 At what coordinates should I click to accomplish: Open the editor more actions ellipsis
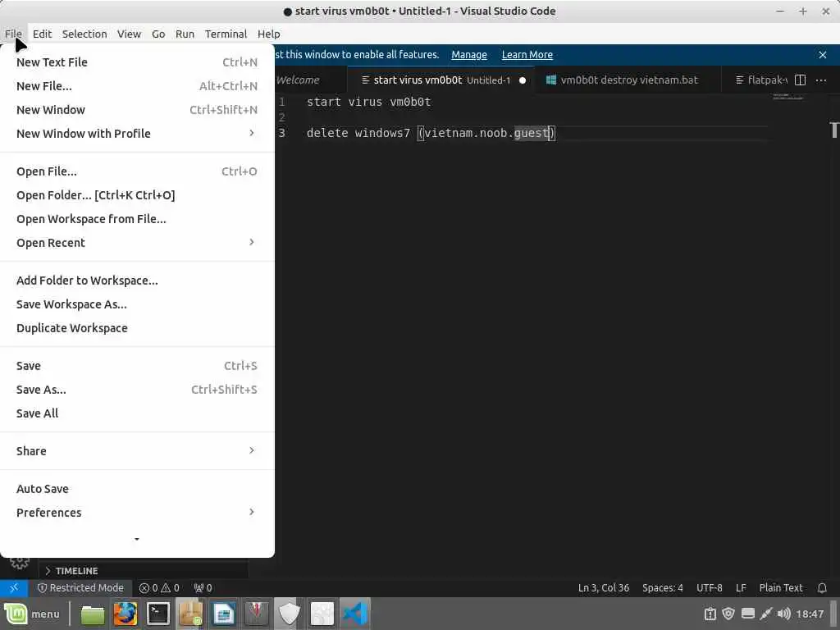(820, 80)
